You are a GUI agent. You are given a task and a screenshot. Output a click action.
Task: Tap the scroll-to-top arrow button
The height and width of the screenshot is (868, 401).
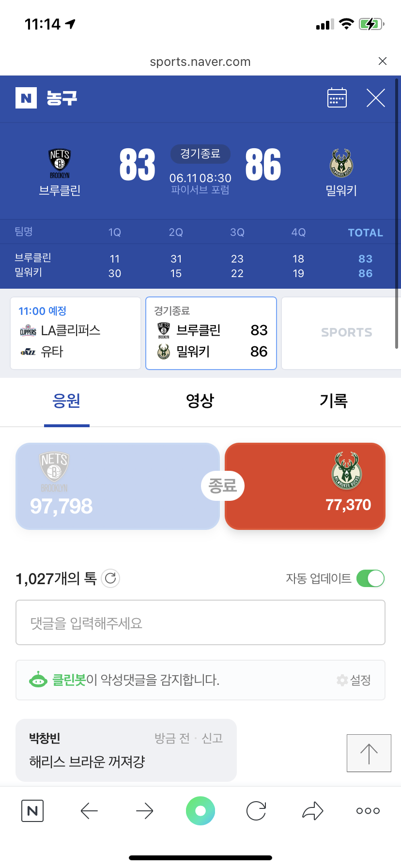pyautogui.click(x=369, y=753)
